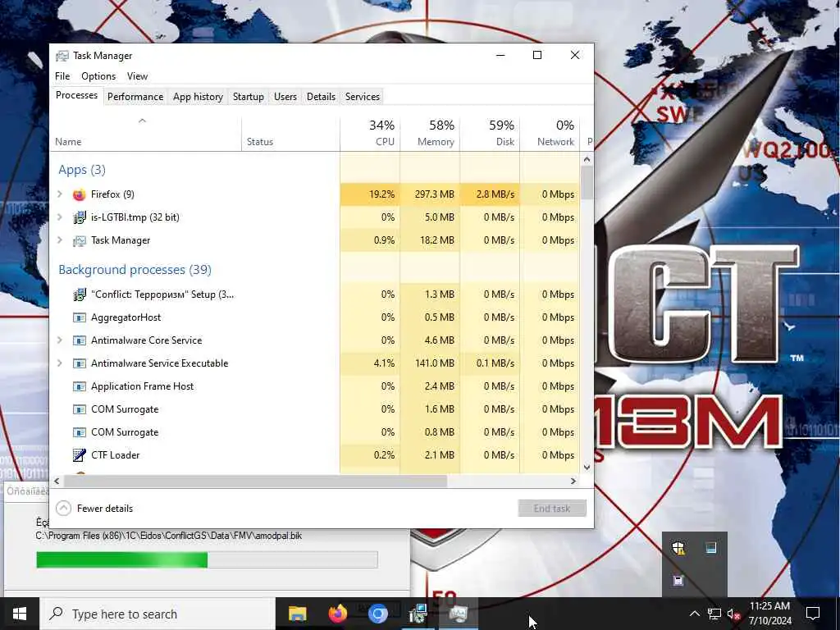The image size is (840, 630).
Task: Sort by the Status column header
Action: click(290, 133)
